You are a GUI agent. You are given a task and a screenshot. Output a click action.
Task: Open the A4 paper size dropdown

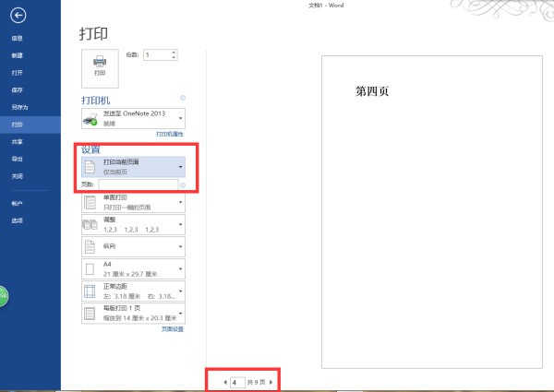pyautogui.click(x=133, y=268)
